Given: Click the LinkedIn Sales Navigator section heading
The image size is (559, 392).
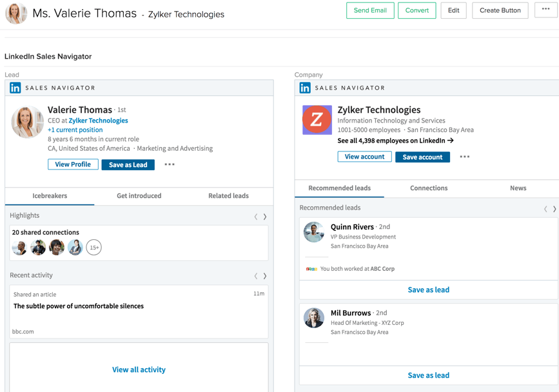Looking at the screenshot, I should click(x=48, y=56).
